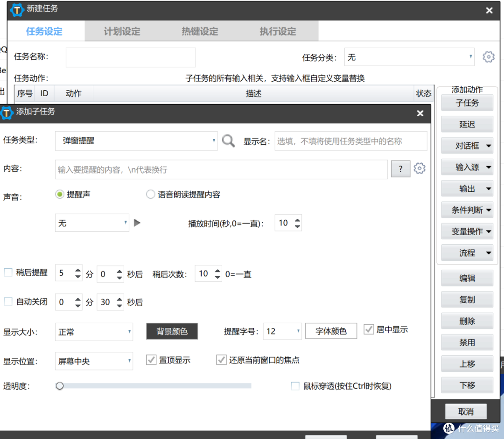Toggle the 居中显示 checkbox

(369, 329)
